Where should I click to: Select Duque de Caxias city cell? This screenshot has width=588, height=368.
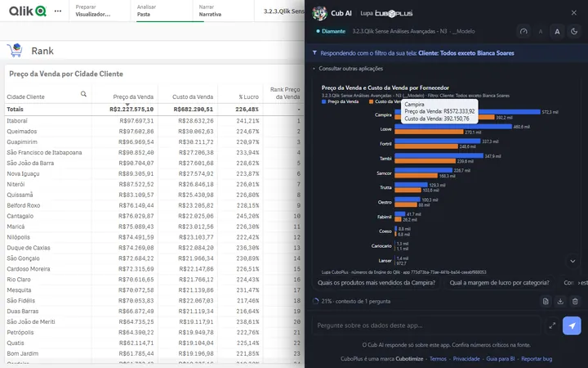click(29, 248)
